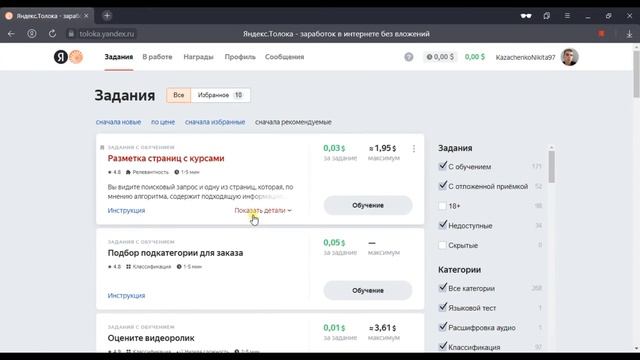Click the bookmarks icon next to glasses

pyautogui.click(x=547, y=16)
